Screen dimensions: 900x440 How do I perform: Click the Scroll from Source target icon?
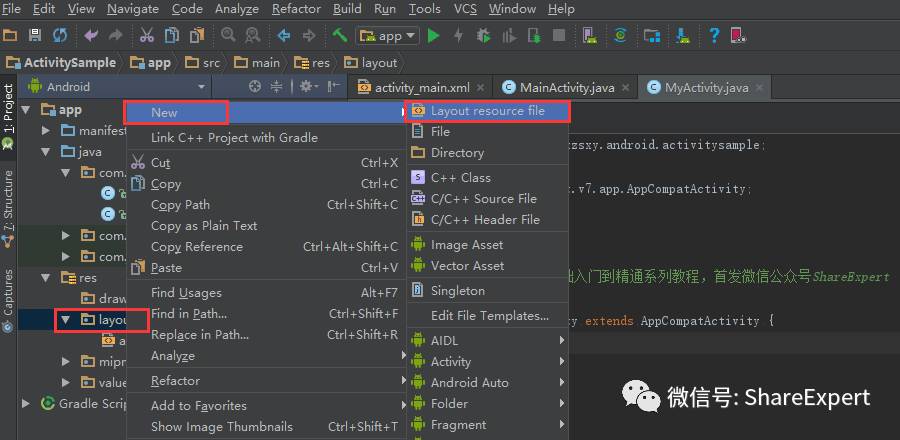pyautogui.click(x=255, y=87)
